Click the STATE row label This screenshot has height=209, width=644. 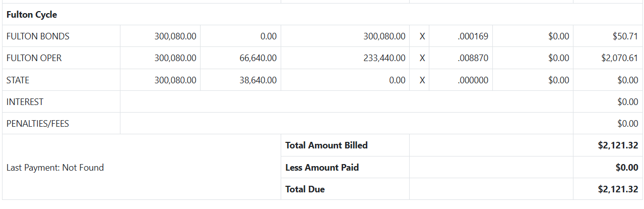[x=18, y=80]
